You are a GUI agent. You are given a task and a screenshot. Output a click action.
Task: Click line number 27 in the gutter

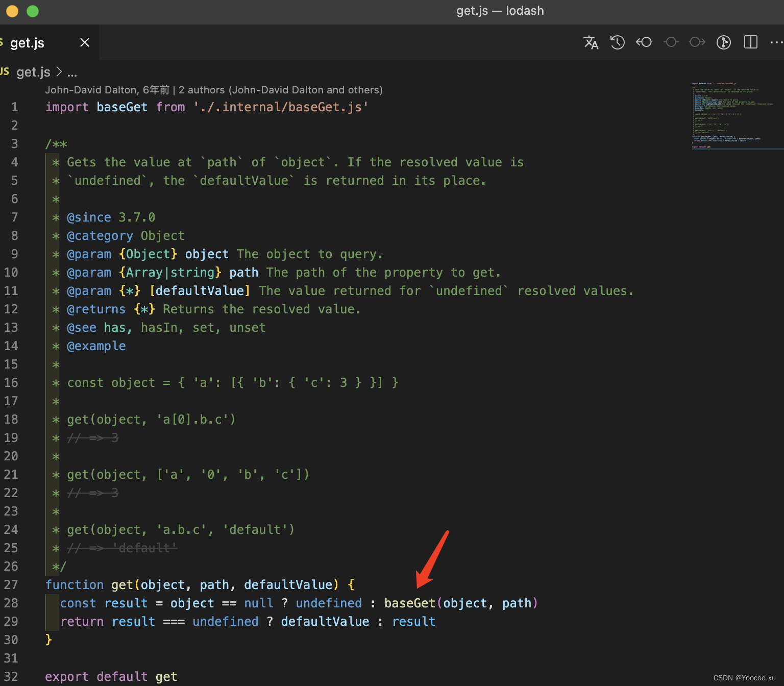pyautogui.click(x=11, y=585)
